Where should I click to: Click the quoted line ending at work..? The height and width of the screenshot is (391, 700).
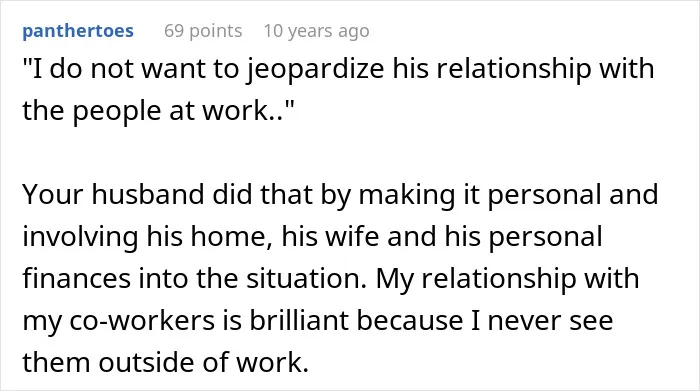point(158,110)
